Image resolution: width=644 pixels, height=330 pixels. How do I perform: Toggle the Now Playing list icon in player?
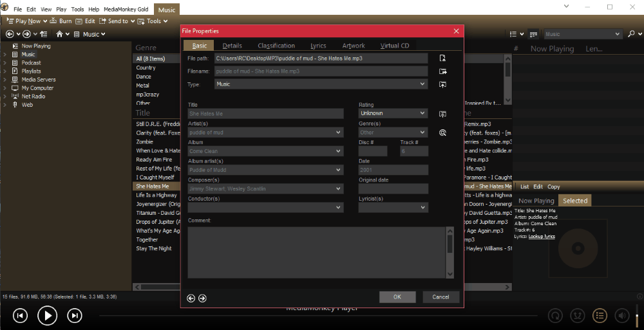pos(600,316)
